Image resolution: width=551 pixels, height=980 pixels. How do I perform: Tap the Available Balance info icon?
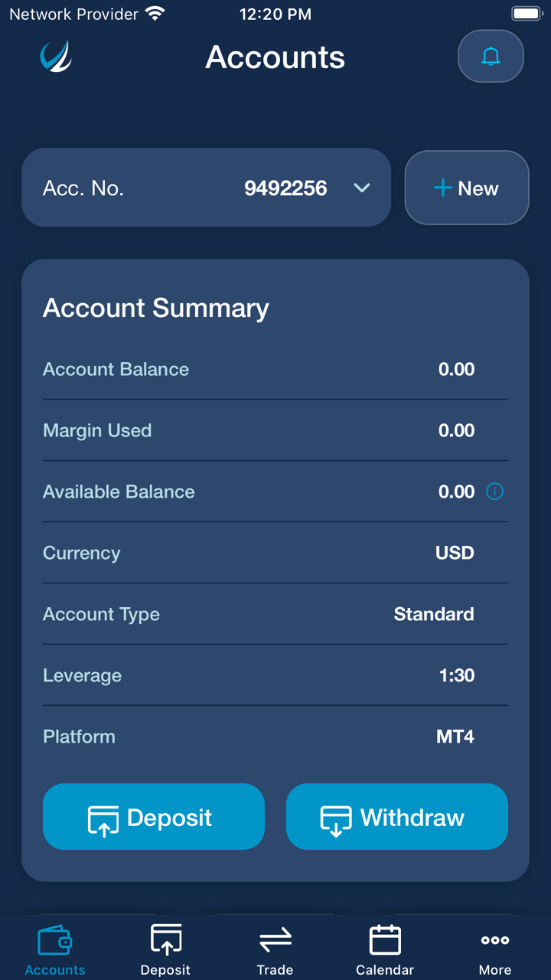click(x=495, y=492)
